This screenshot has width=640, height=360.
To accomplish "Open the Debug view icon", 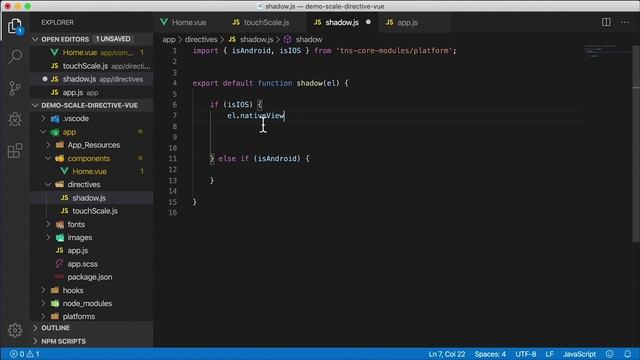I will [15, 119].
